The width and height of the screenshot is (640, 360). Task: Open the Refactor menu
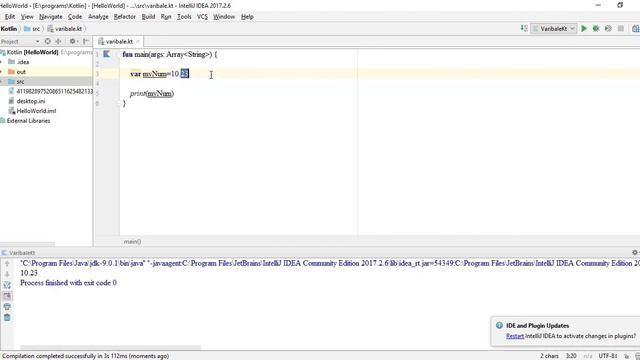[124, 17]
